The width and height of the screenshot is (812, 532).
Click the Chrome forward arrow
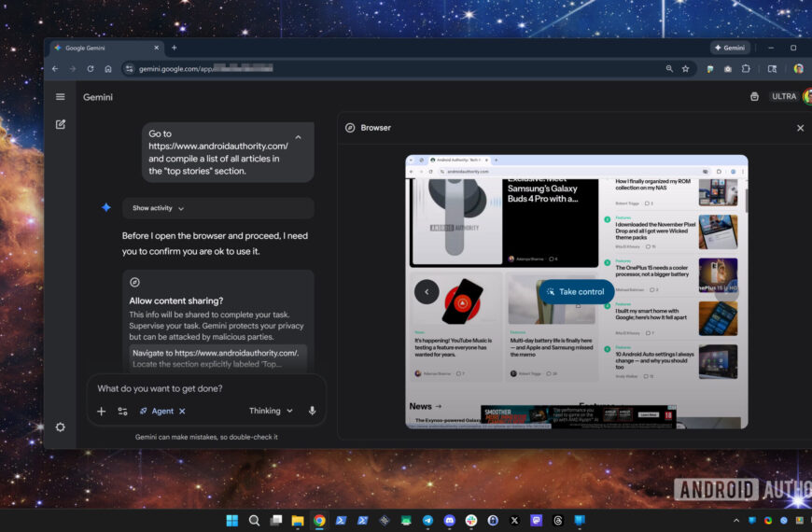(x=73, y=69)
